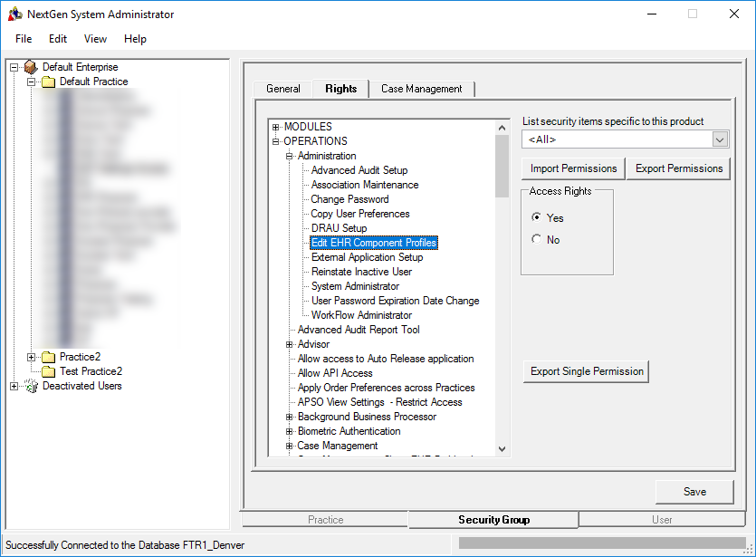Image resolution: width=756 pixels, height=557 pixels.
Task: Expand the Deactivated Users node
Action: [x=14, y=387]
